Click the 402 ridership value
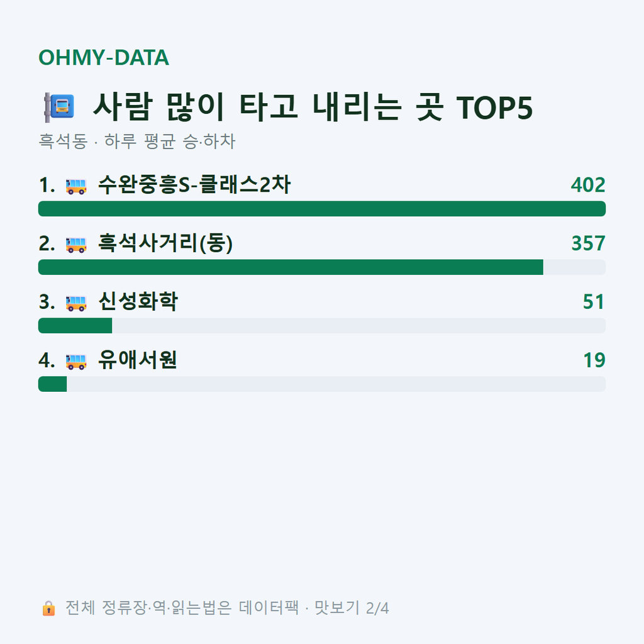Screen dimensions: 644x644 coord(588,185)
